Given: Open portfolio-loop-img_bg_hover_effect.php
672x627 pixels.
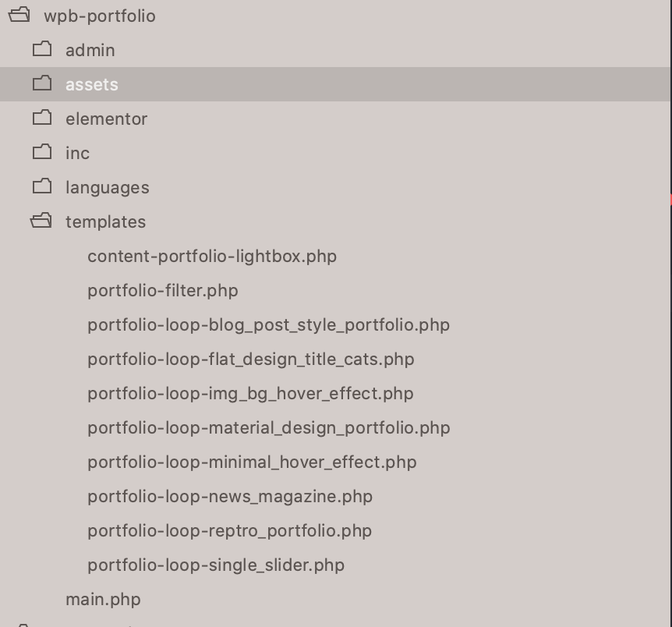Looking at the screenshot, I should pyautogui.click(x=250, y=394).
